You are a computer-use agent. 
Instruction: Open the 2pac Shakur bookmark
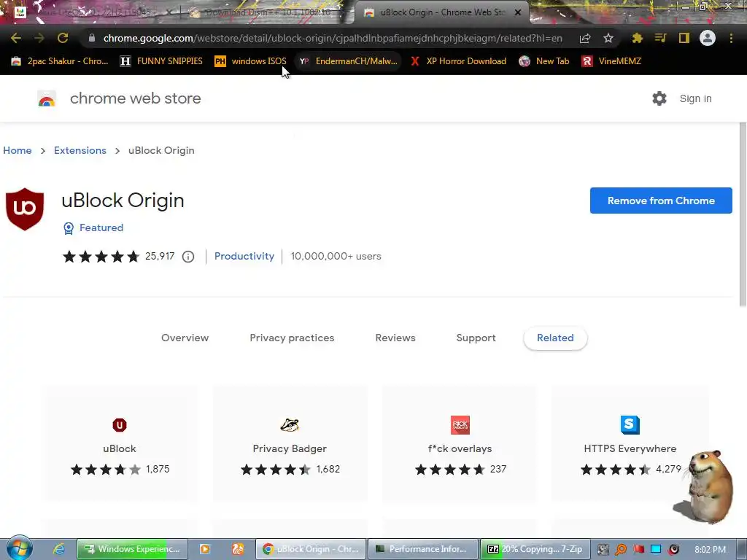tap(60, 61)
